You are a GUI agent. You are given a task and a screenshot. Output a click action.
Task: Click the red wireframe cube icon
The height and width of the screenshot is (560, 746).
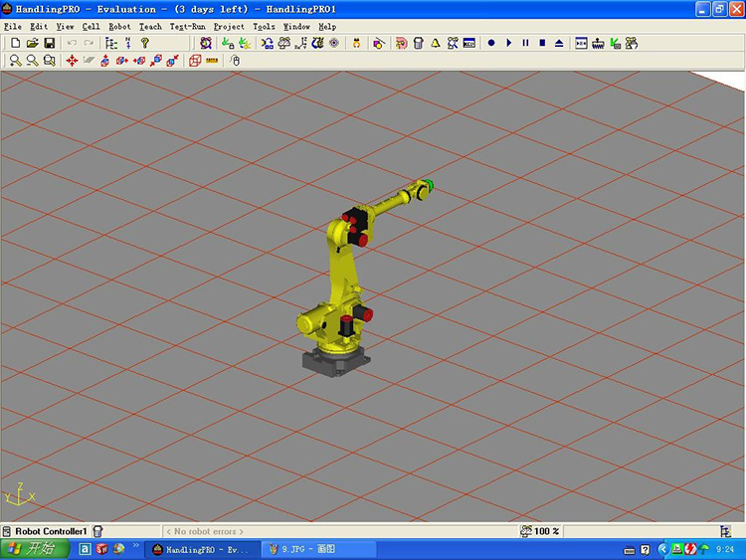[195, 61]
